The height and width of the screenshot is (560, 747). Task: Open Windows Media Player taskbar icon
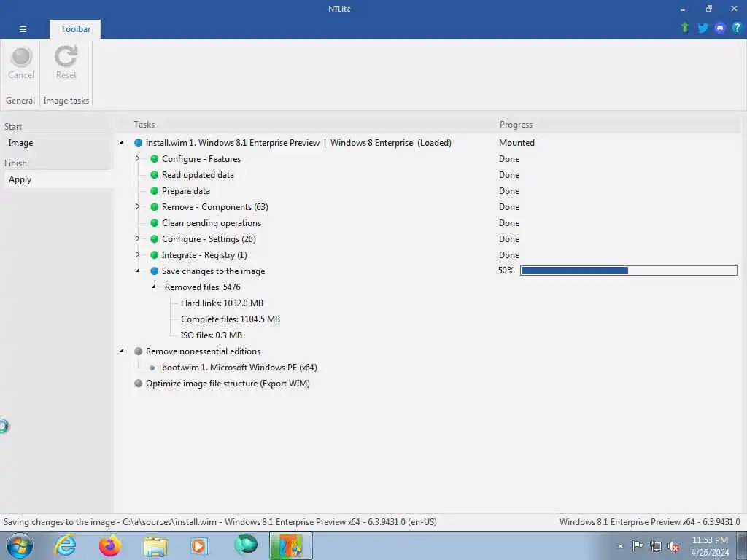coord(198,545)
